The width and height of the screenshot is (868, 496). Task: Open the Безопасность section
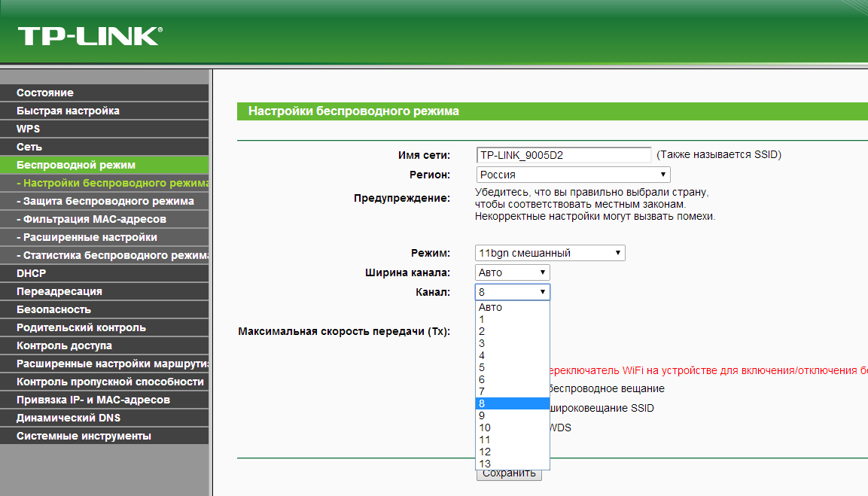[104, 309]
